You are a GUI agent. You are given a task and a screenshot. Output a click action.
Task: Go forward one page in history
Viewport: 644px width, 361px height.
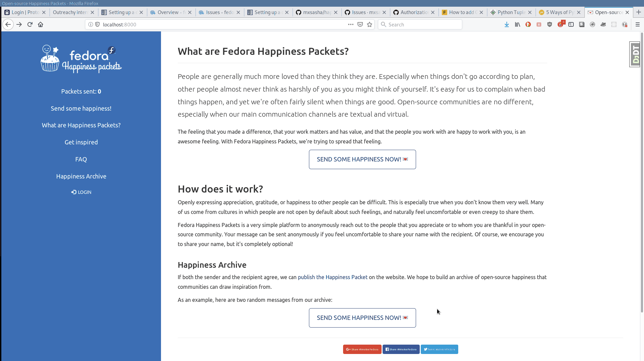[19, 24]
